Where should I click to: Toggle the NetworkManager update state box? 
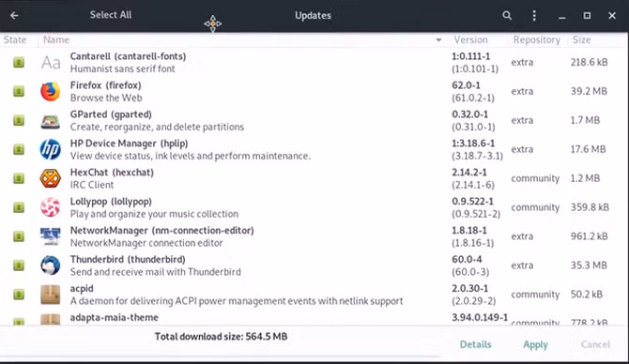click(19, 236)
